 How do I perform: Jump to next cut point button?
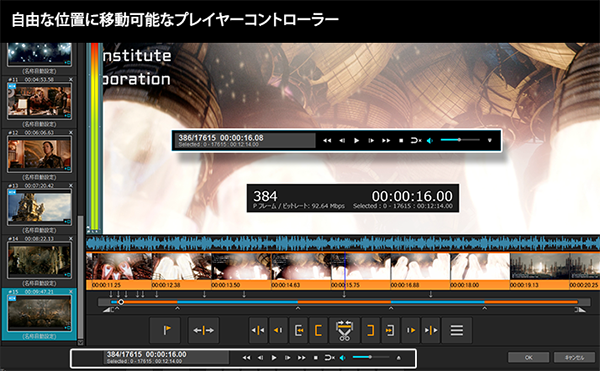tap(430, 330)
